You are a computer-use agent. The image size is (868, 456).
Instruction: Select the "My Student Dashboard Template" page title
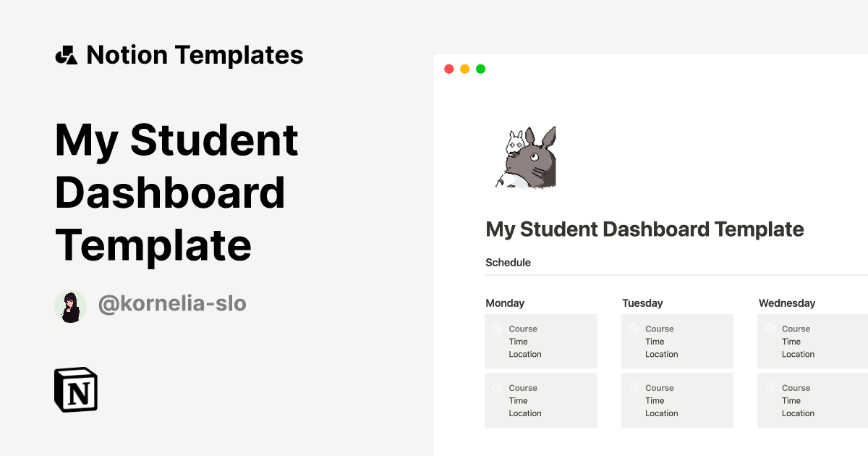[x=644, y=229]
